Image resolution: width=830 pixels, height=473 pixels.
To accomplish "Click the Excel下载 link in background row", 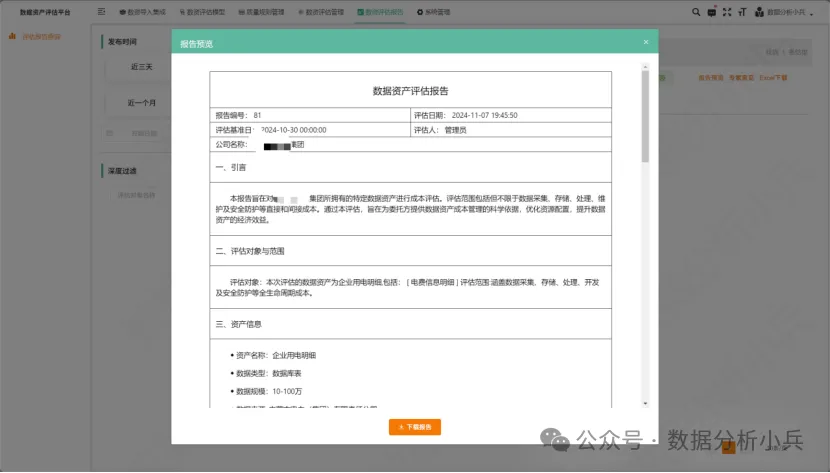I will coord(773,78).
